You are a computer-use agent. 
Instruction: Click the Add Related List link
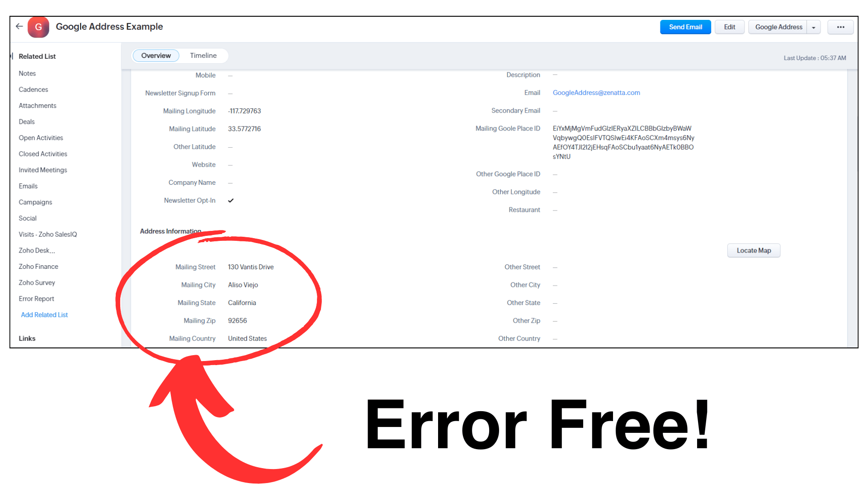(x=43, y=314)
